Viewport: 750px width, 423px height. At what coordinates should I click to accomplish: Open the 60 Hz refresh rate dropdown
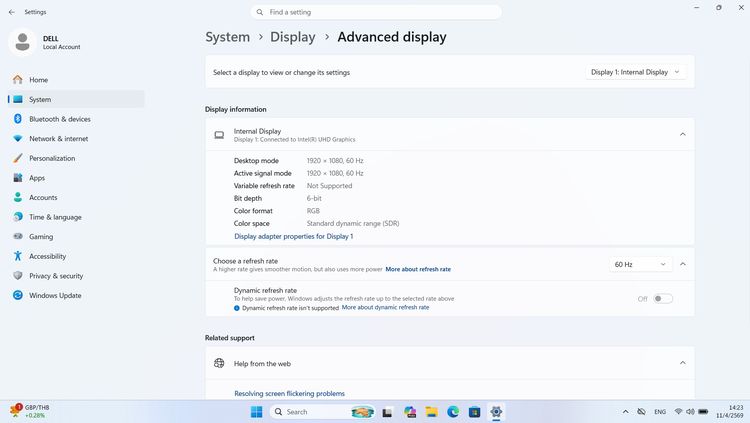[640, 264]
